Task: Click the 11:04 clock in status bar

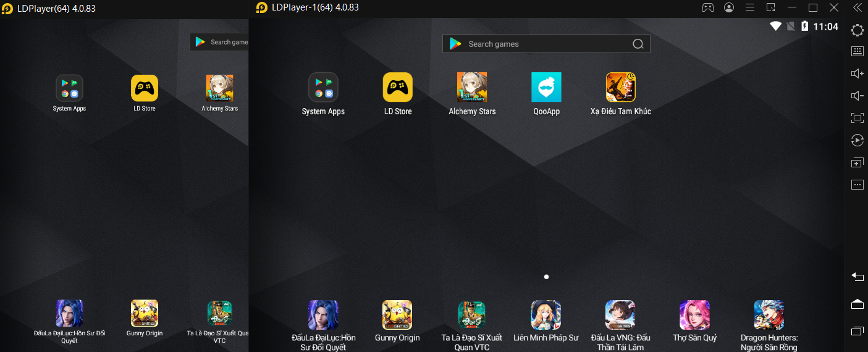Action: [825, 27]
